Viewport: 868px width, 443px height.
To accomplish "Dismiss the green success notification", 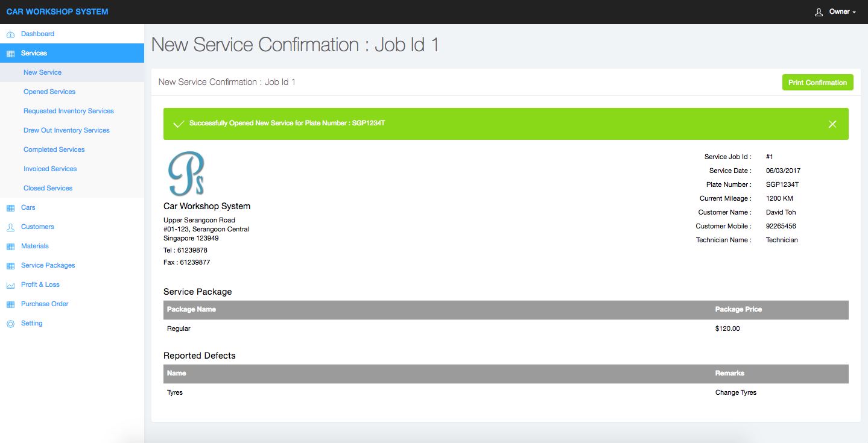I will 832,124.
